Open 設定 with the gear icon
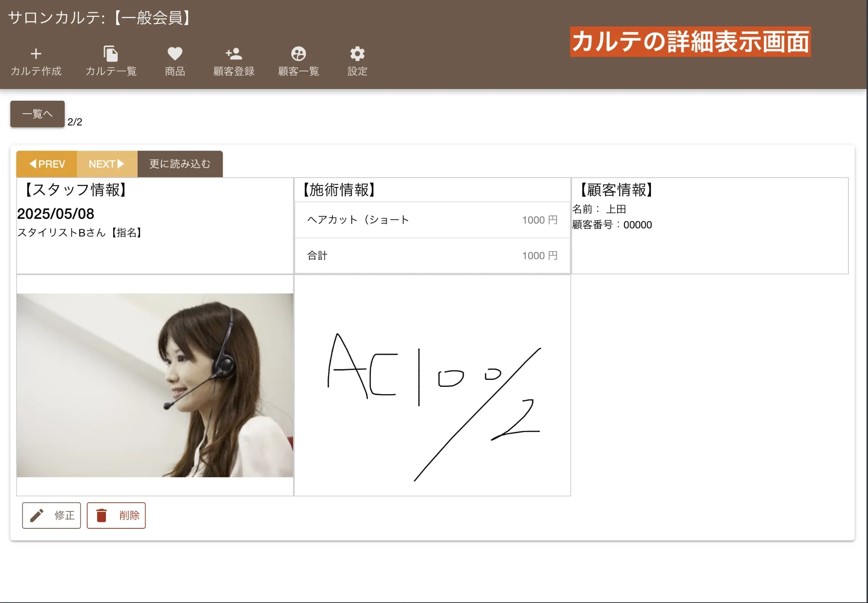The width and height of the screenshot is (868, 603). [x=357, y=54]
